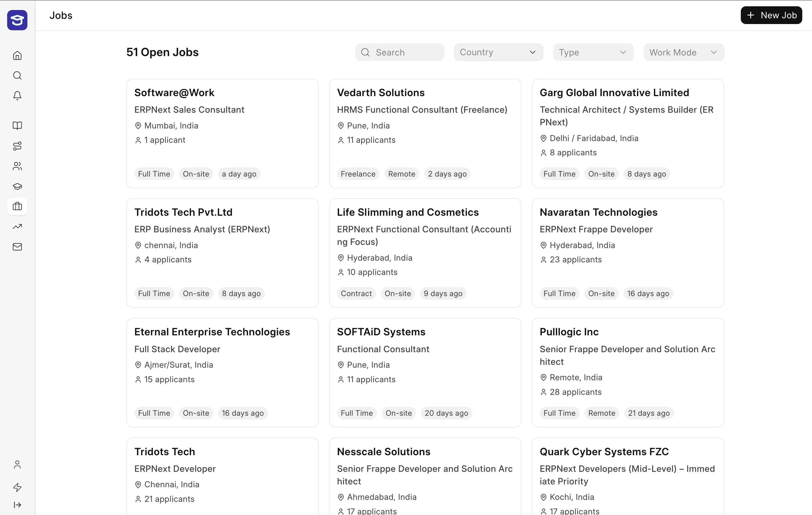
Task: Expand sidebar with the arrow icon
Action: [17, 505]
